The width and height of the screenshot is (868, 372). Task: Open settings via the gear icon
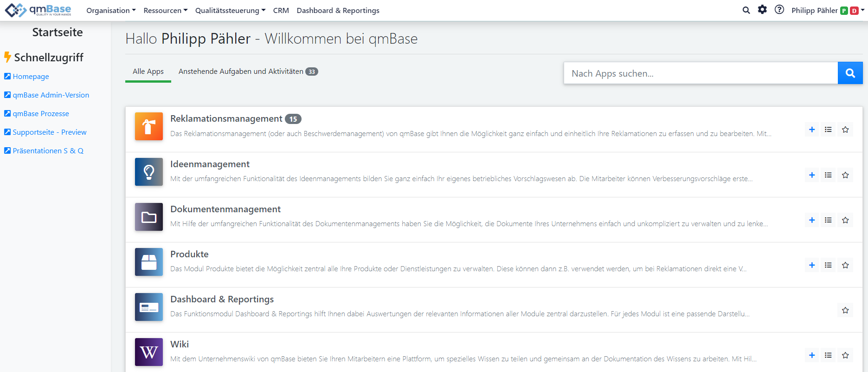(762, 10)
